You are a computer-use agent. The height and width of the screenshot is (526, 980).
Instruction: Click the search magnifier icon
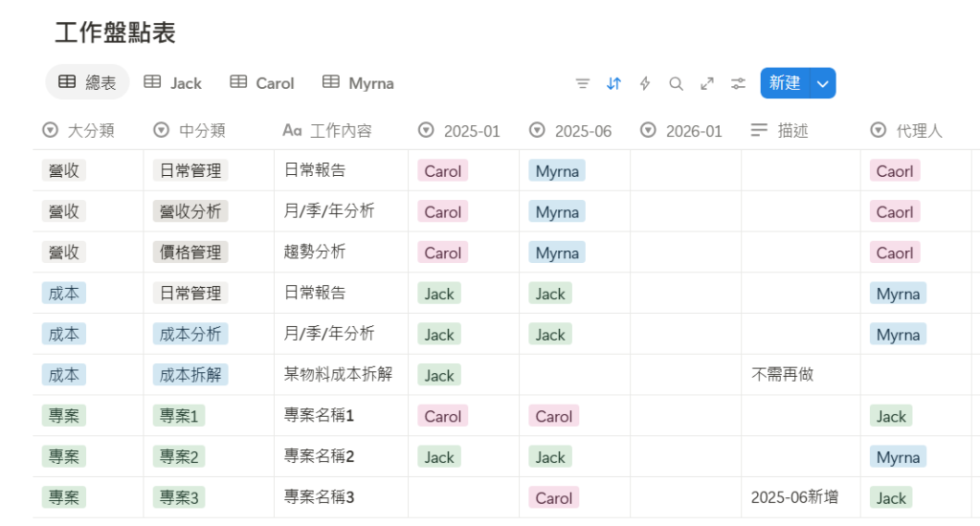tap(676, 83)
